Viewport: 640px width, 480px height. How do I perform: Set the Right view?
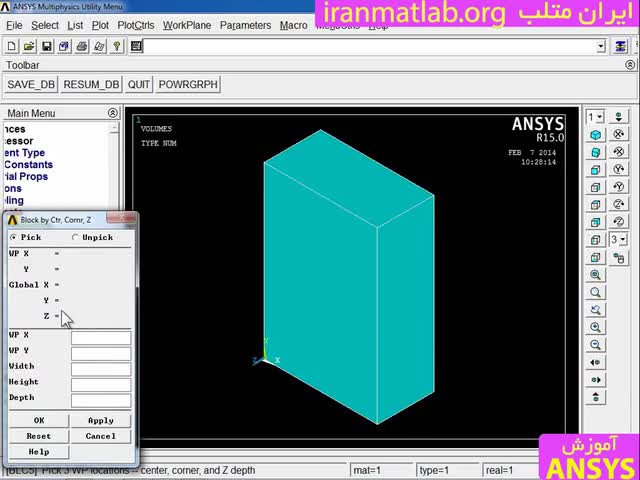596,187
